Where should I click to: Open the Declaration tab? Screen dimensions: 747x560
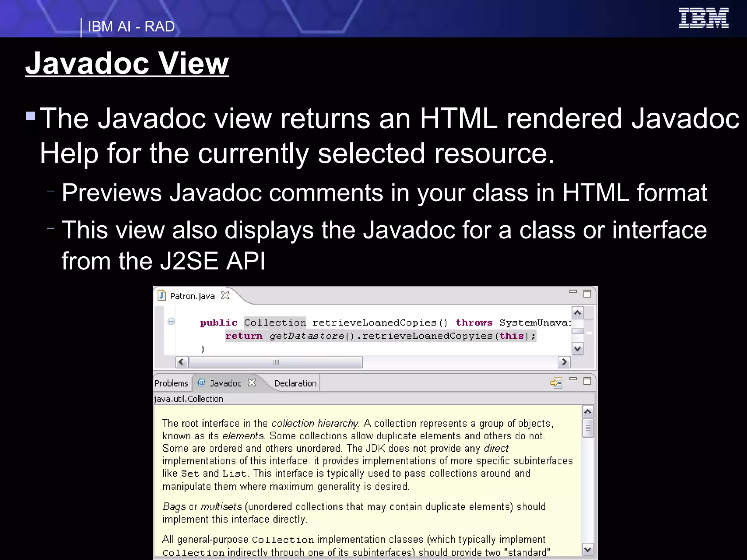[295, 383]
